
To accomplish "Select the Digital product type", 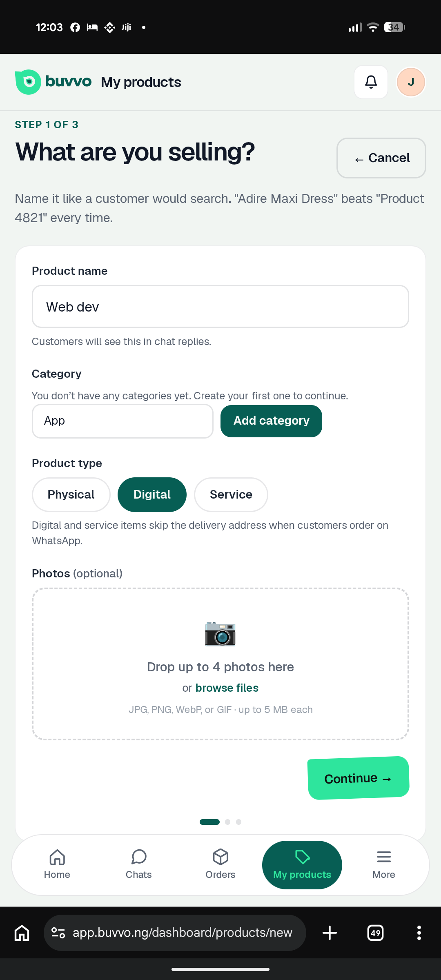I will 152,494.
